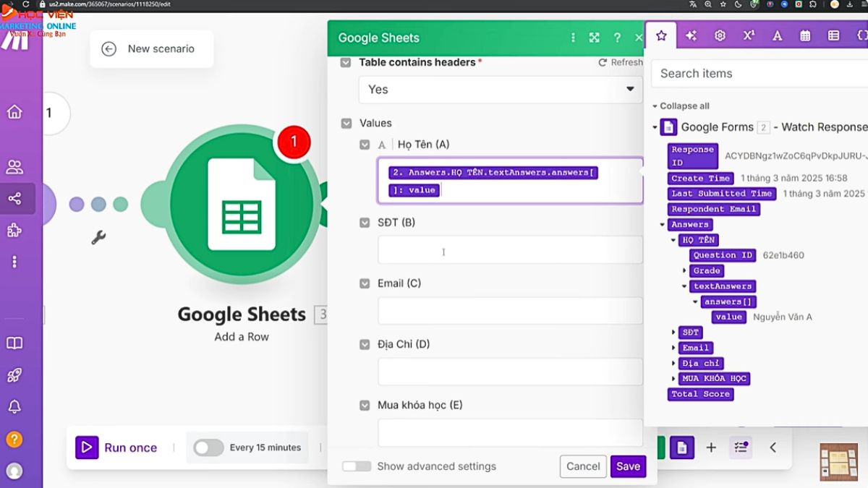This screenshot has height=488, width=868.
Task: Open Scenarios share icon in sidebar
Action: (14, 199)
